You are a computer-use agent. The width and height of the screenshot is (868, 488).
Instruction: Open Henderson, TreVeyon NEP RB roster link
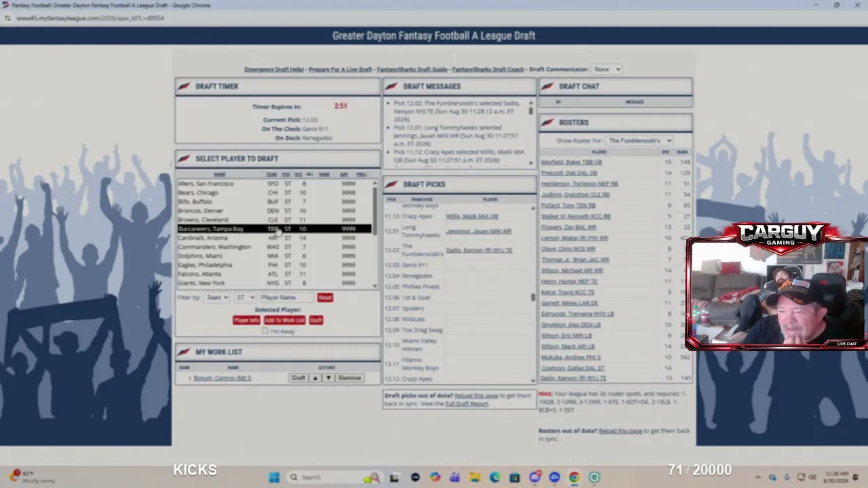coord(579,184)
